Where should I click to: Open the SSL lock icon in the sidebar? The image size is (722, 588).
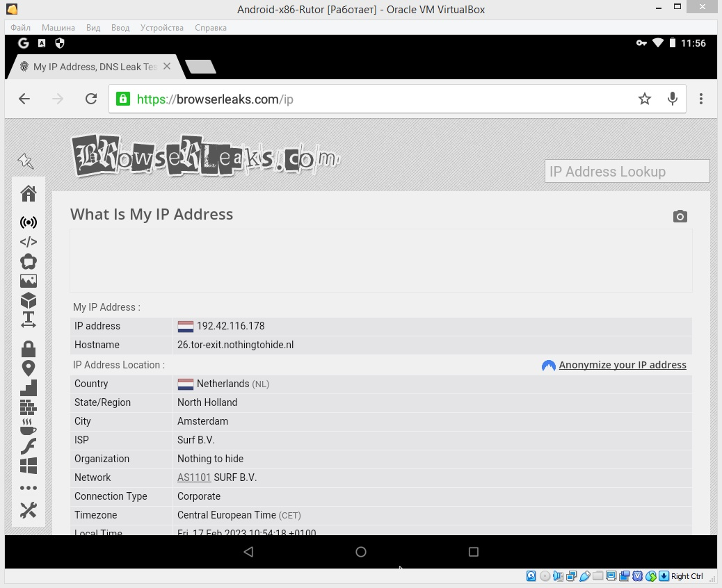click(x=29, y=348)
